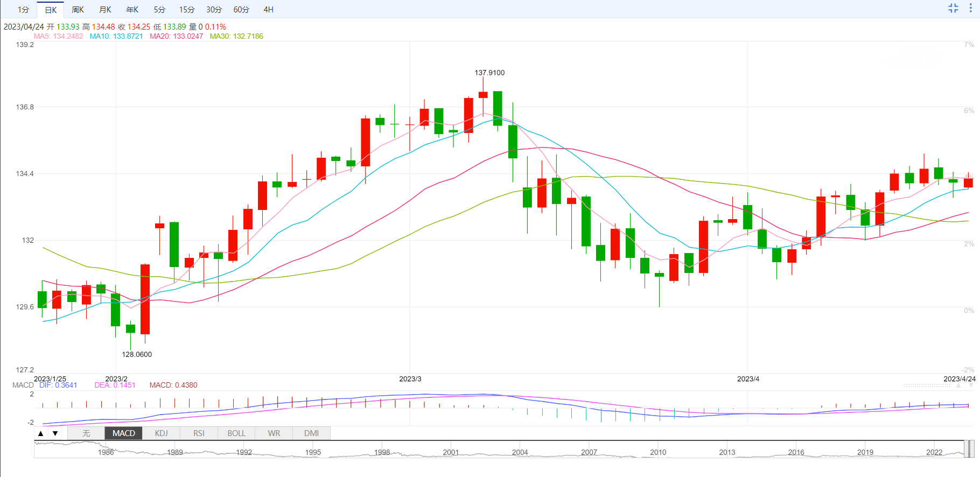
Task: Enable the BOLL indicator
Action: [x=236, y=433]
